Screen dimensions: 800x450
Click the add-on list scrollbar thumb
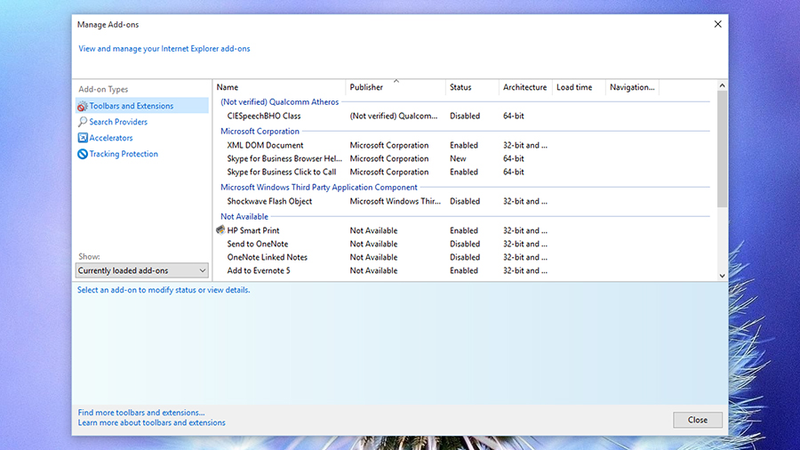(x=722, y=149)
